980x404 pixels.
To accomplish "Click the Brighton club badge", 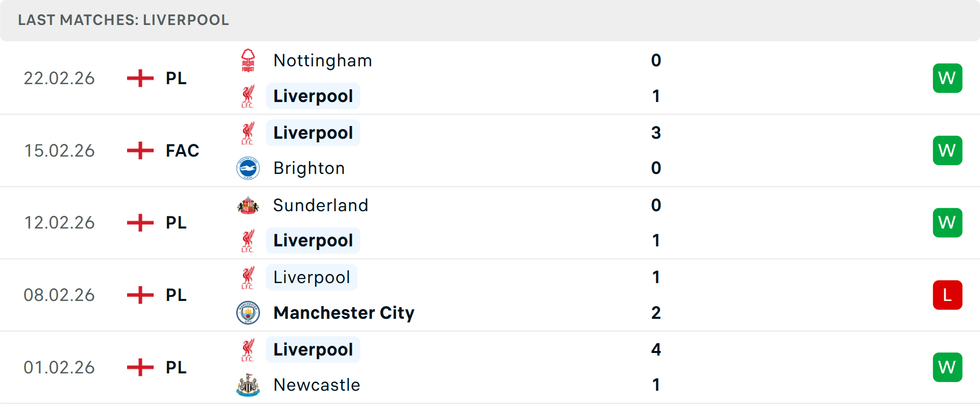I will click(248, 168).
